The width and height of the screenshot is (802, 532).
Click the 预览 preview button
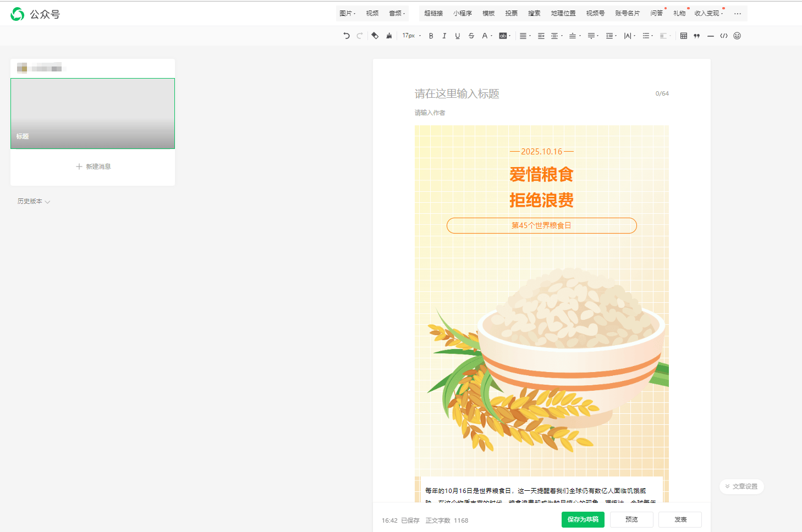[x=631, y=519]
